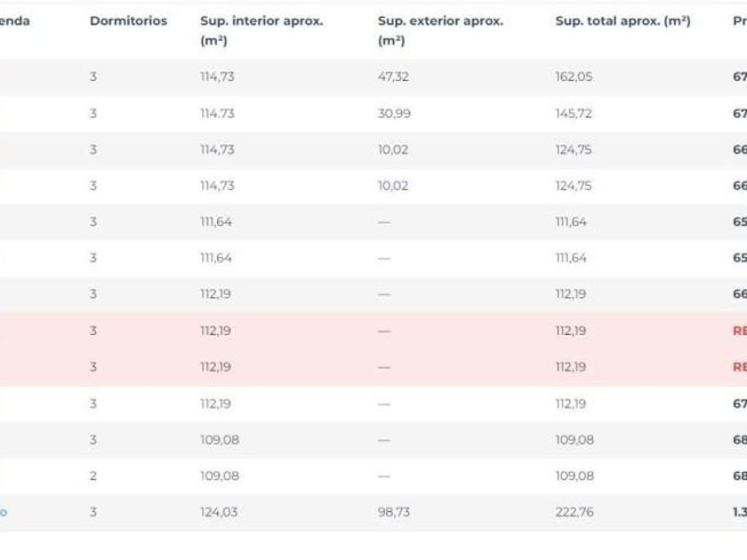Select the Sup. interior aprox. column header
747x560 pixels.
pos(261,30)
